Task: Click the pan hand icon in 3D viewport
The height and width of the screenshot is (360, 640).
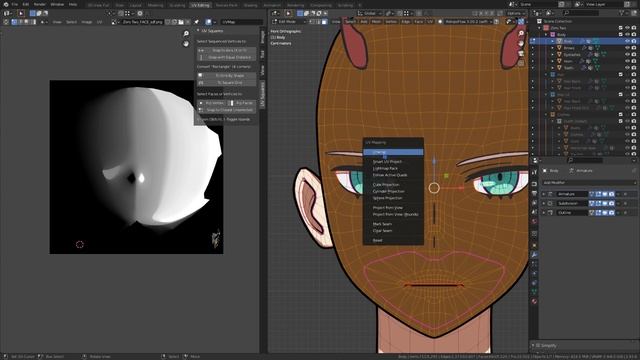Action: pos(521,43)
